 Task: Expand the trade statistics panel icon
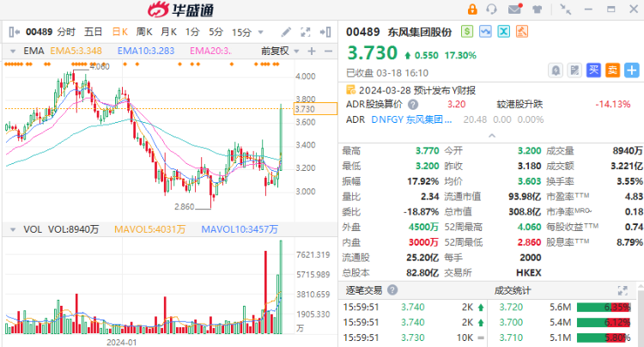click(x=623, y=290)
